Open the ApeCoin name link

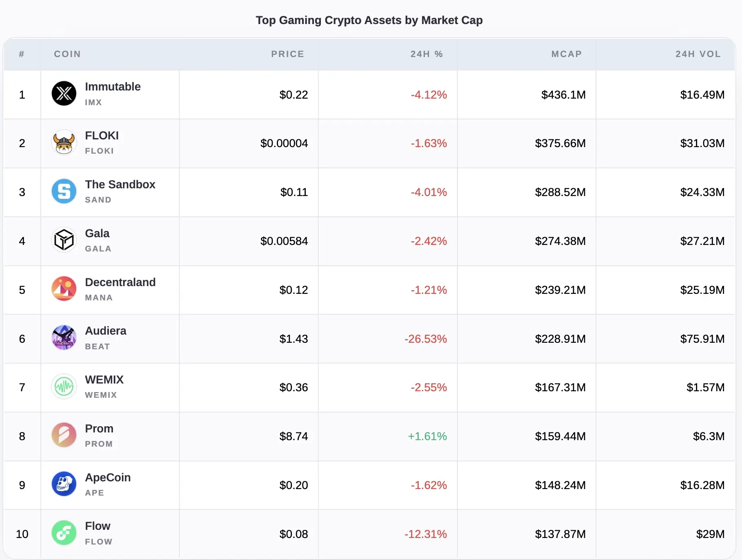(108, 477)
